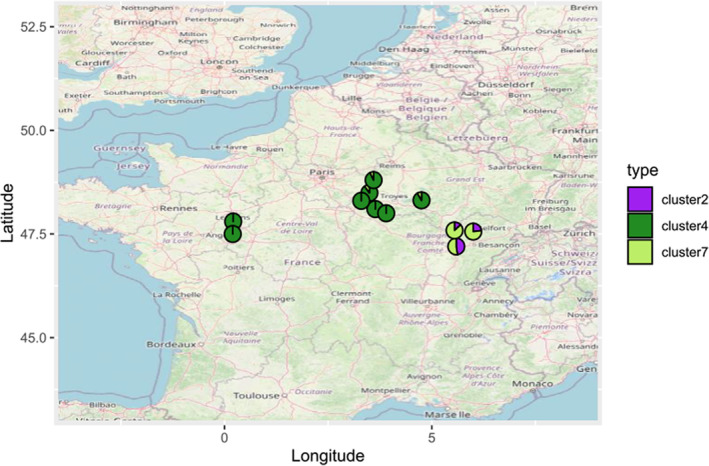
Task: Click the dark green pie marker near Angers
Action: click(233, 234)
